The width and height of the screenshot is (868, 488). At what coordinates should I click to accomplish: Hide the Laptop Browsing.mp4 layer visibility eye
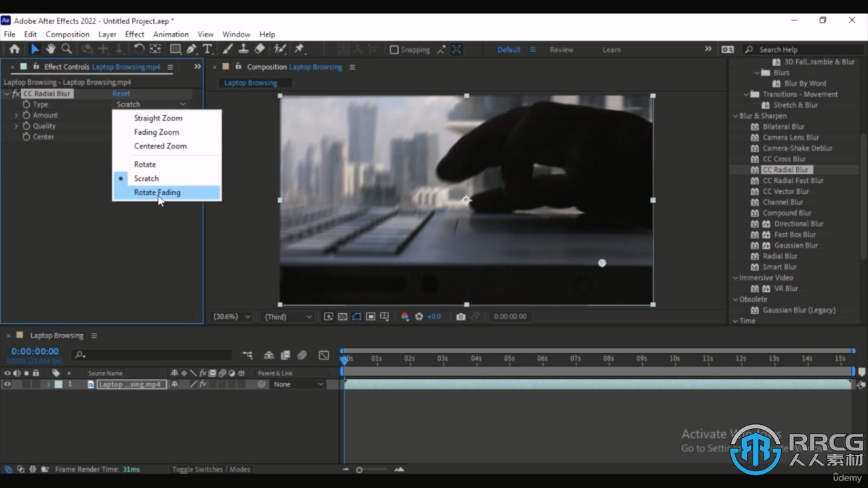(8, 384)
